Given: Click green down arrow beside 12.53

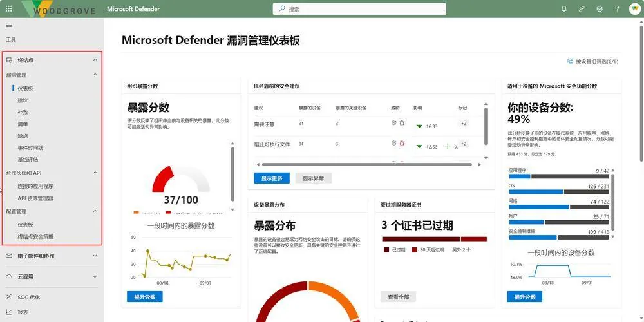Looking at the screenshot, I should tap(419, 146).
